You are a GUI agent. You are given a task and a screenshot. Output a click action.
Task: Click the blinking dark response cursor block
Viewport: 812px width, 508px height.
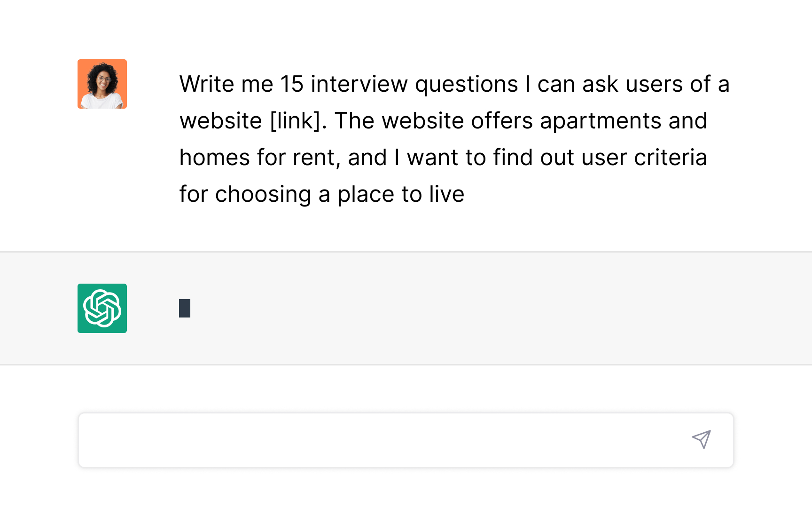coord(185,309)
